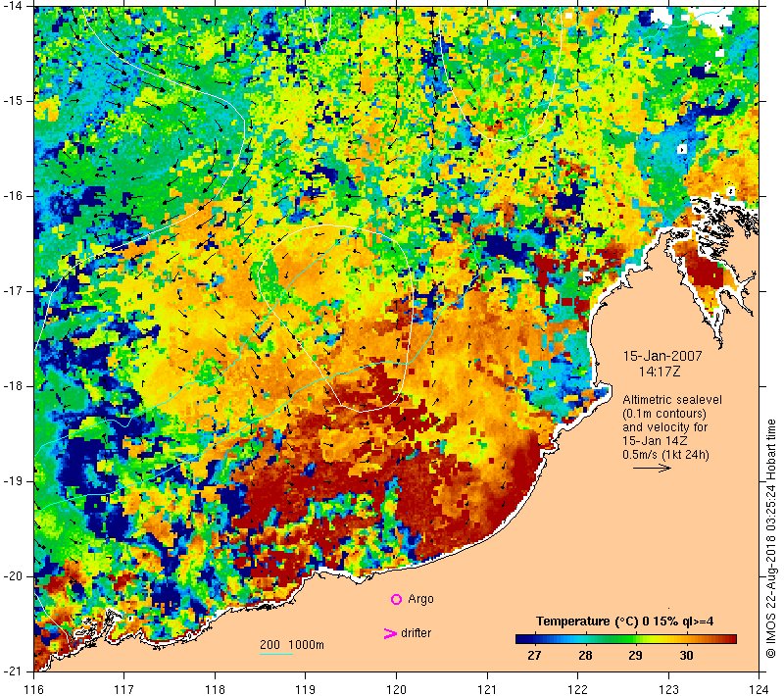
Task: Click the 'and velocity for' caption line
Action: pos(665,427)
